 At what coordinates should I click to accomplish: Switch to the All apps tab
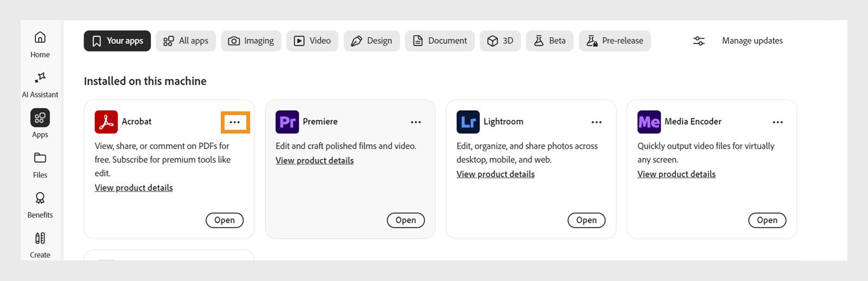click(186, 41)
